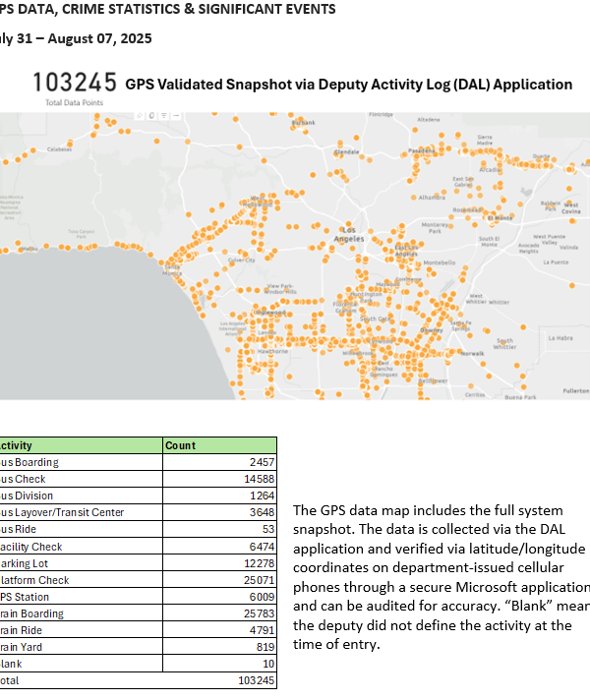
Task: Click the La Habra label on the map
Action: (559, 338)
